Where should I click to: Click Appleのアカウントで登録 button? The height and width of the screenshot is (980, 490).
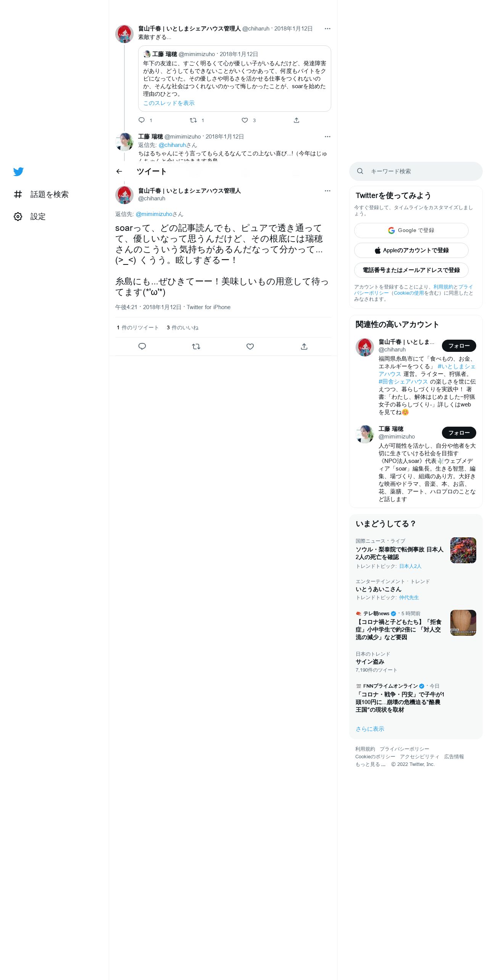click(411, 250)
